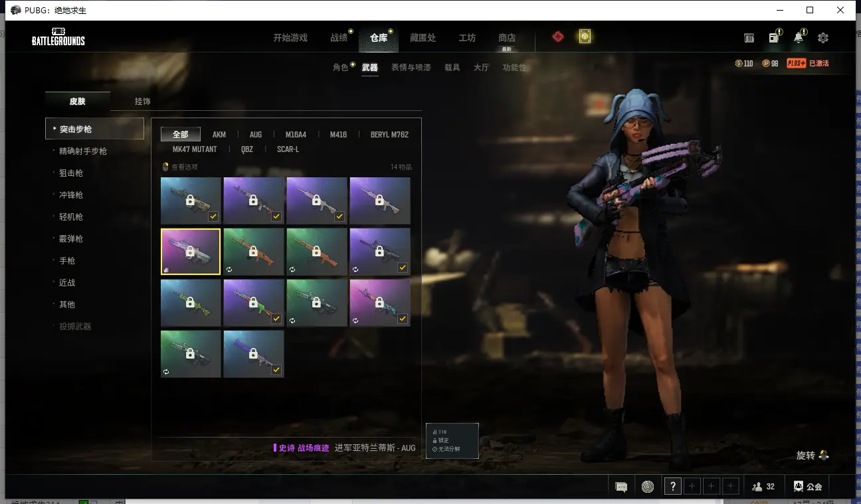
Task: Open the settings gear
Action: (823, 38)
